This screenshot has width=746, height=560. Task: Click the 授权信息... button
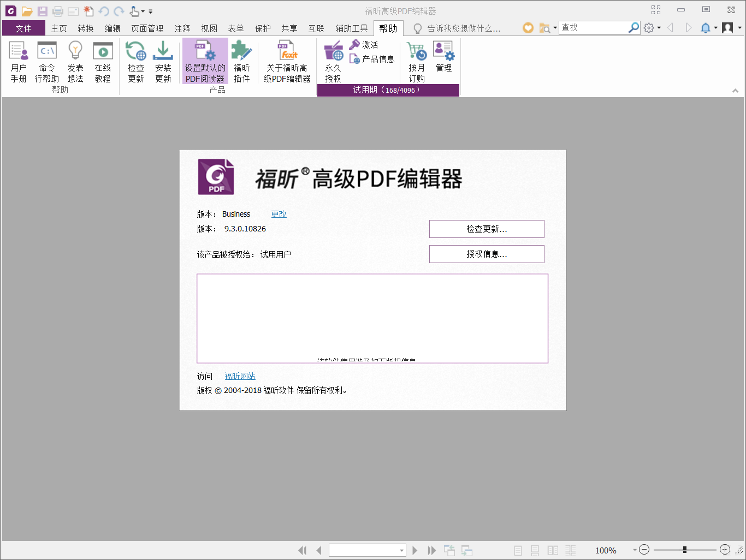point(487,254)
